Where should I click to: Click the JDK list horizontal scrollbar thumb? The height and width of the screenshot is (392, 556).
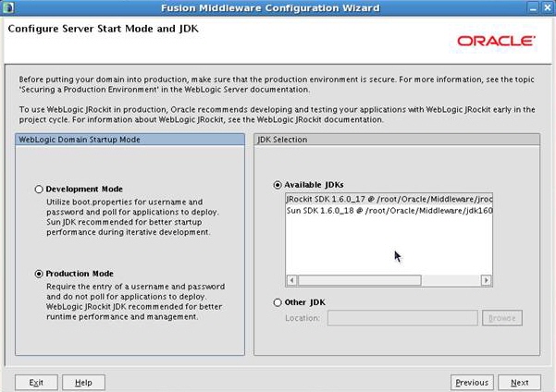(359, 280)
